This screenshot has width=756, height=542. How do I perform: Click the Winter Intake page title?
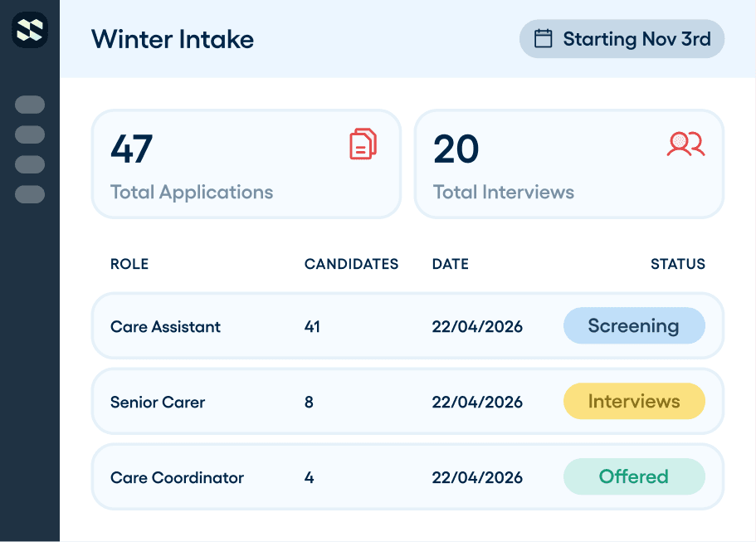coord(173,39)
